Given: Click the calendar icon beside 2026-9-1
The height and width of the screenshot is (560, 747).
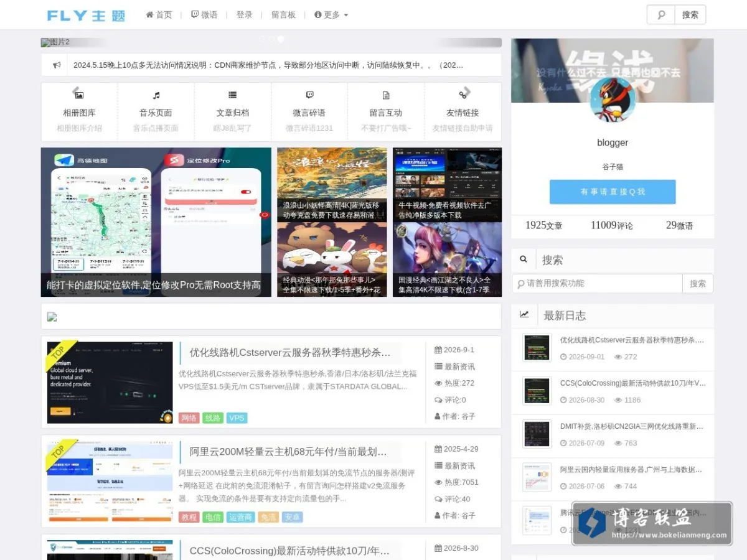Looking at the screenshot, I should [438, 350].
